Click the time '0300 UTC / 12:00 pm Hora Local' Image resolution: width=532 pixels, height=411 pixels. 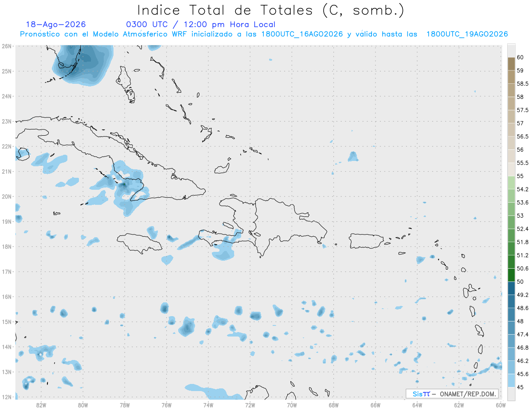tap(201, 24)
